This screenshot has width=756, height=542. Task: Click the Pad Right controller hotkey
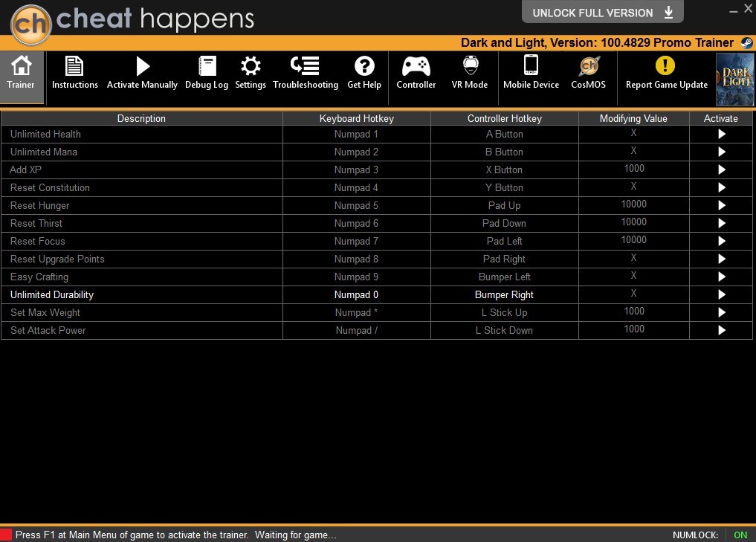click(x=504, y=259)
